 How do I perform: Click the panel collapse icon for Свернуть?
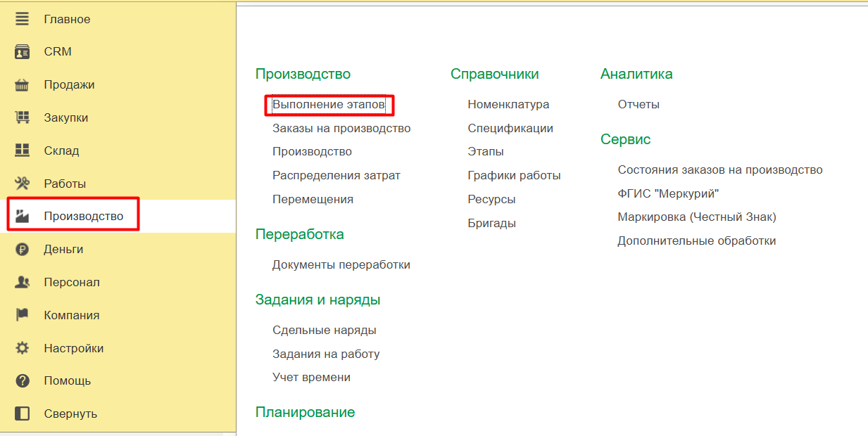23,413
